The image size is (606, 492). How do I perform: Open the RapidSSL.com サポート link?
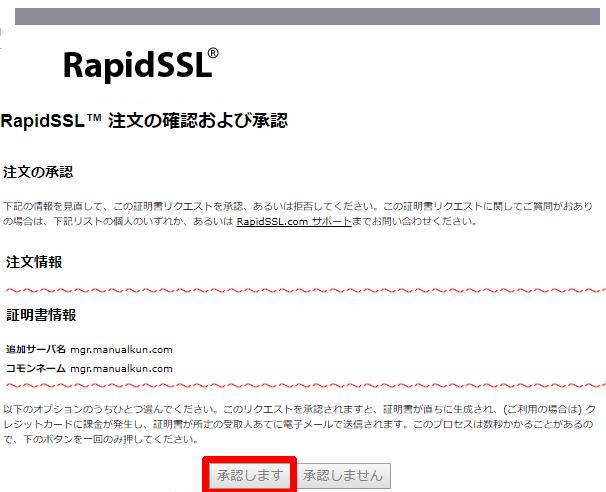click(294, 221)
